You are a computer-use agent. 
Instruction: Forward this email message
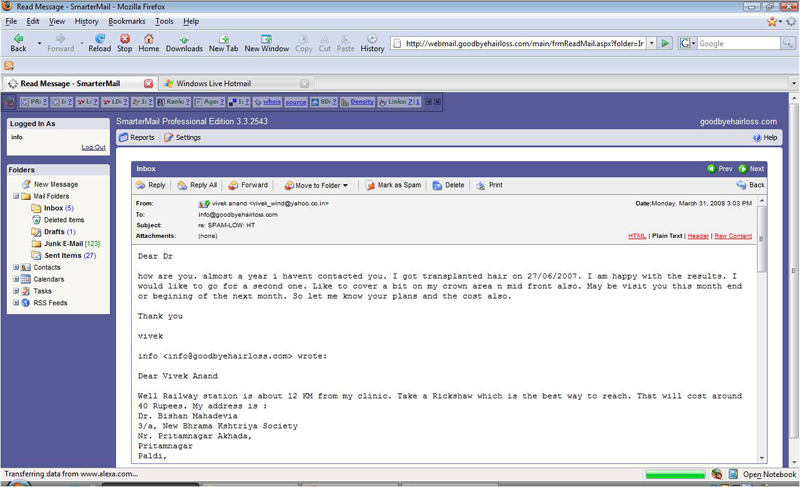[x=248, y=185]
